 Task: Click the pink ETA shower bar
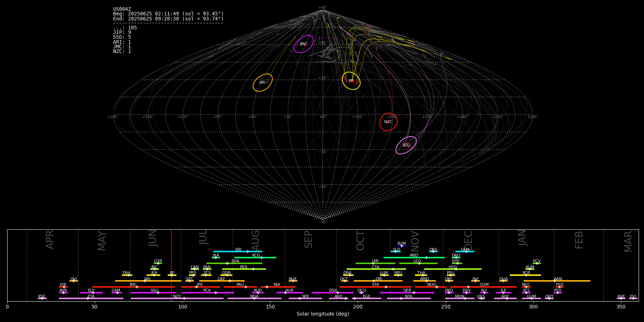[x=91, y=298]
